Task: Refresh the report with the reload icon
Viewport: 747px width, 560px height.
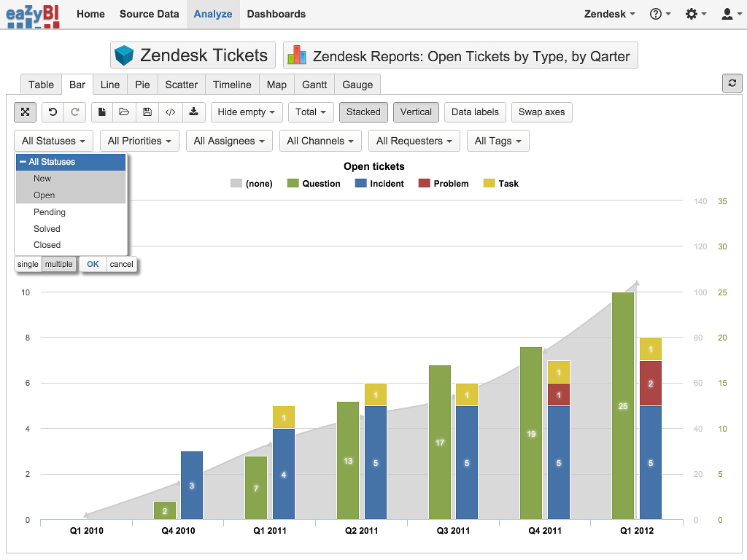Action: (x=732, y=83)
